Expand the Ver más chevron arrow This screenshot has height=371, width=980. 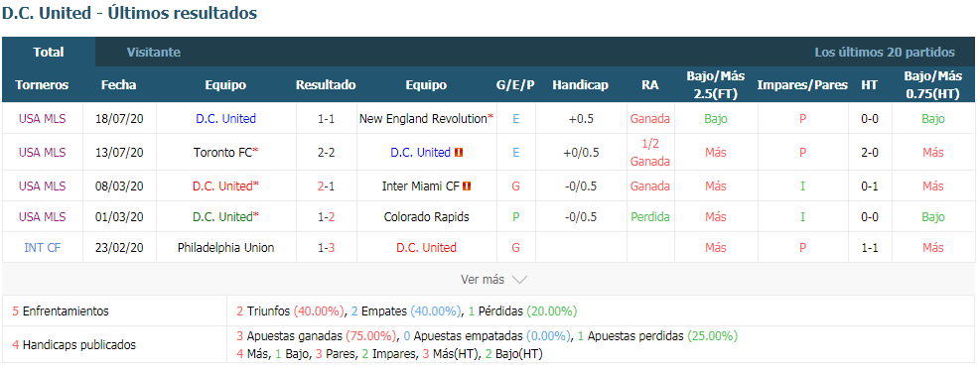[x=519, y=280]
